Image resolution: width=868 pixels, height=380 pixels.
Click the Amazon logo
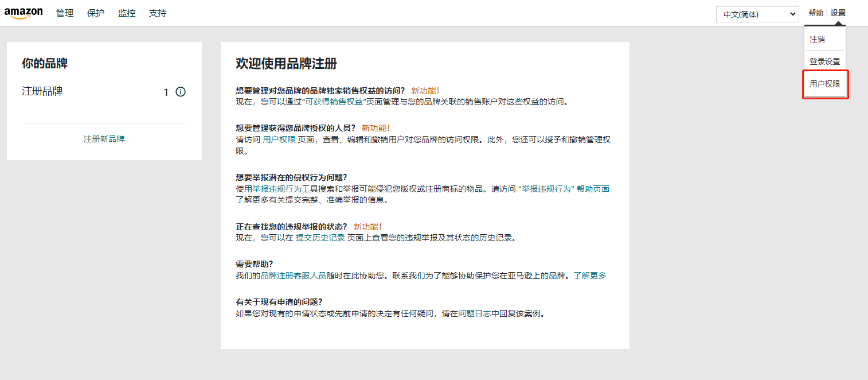[24, 13]
